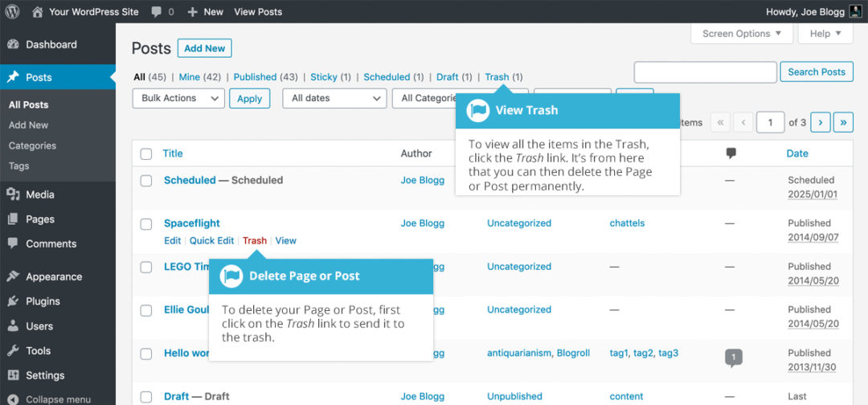Jump to the last page double arrow
This screenshot has width=868, height=405.
(x=843, y=122)
